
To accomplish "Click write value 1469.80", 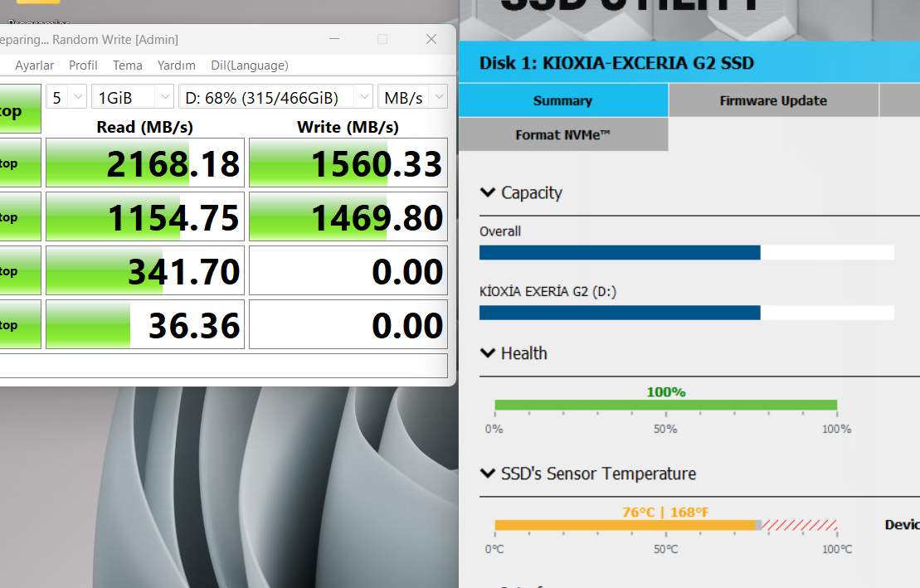I will tap(348, 216).
